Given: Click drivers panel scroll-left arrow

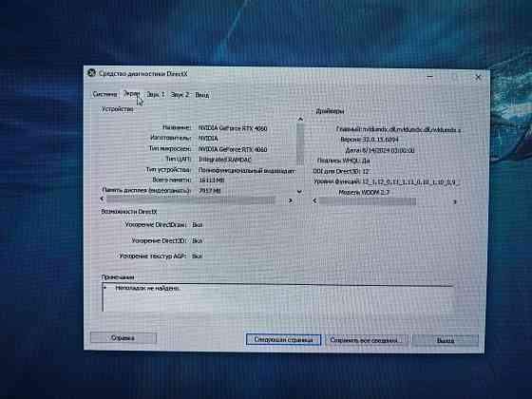Looking at the screenshot, I should [314, 200].
